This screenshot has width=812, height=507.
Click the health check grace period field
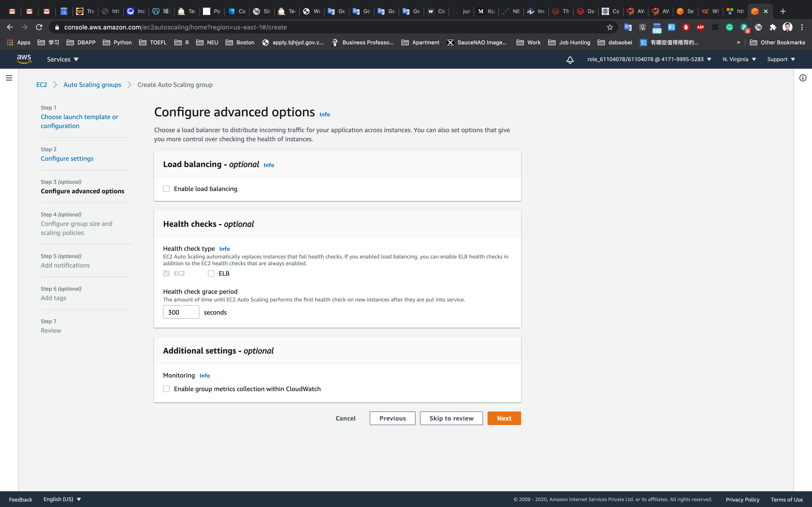[181, 312]
